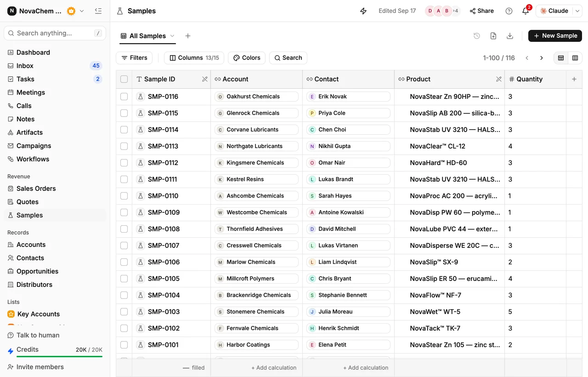Check the row SMP-0109 checkbox
The width and height of the screenshot is (588, 377).
point(124,212)
